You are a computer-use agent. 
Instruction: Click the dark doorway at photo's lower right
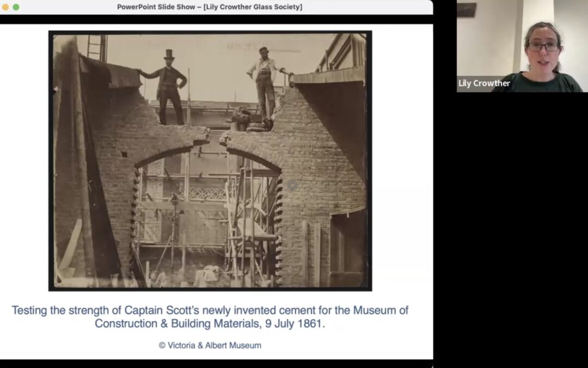click(347, 248)
